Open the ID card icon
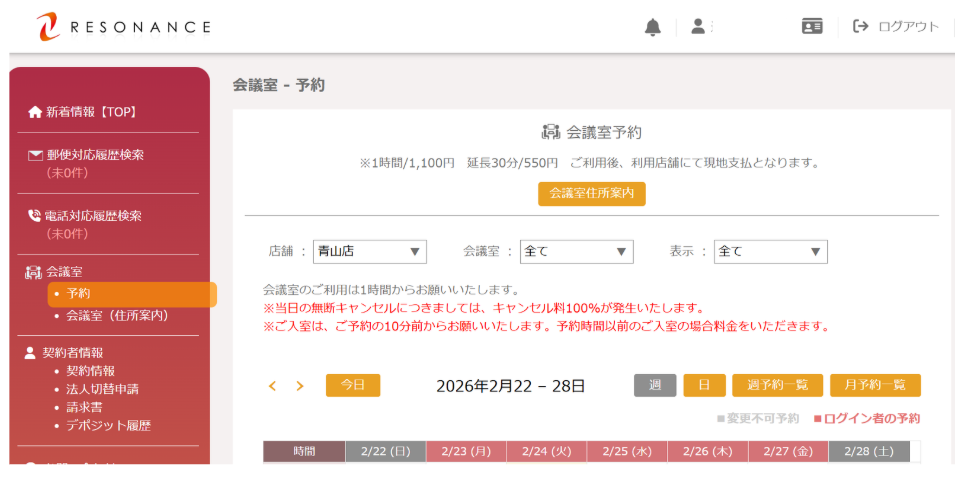This screenshot has width=955, height=485. [x=812, y=26]
